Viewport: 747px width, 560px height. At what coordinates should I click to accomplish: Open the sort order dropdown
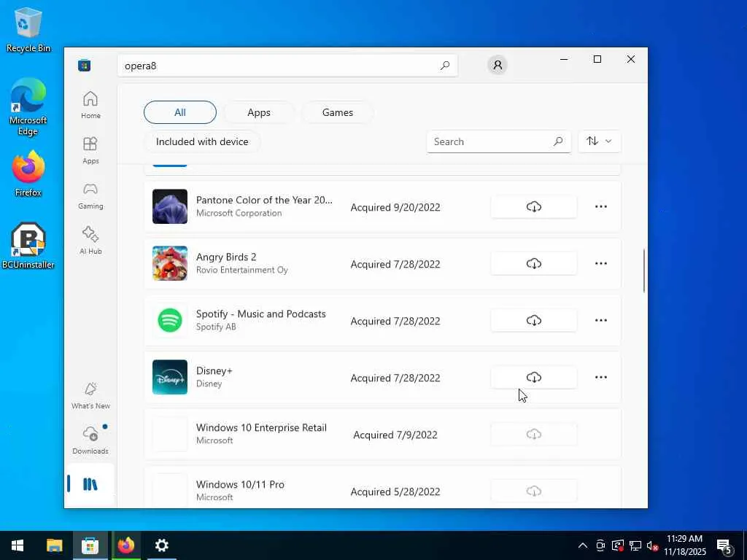(600, 141)
